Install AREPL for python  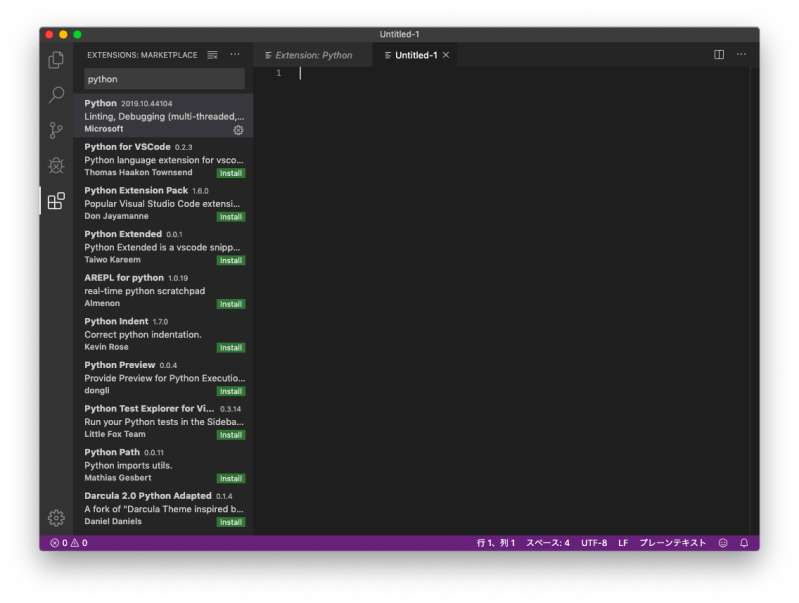coord(231,304)
